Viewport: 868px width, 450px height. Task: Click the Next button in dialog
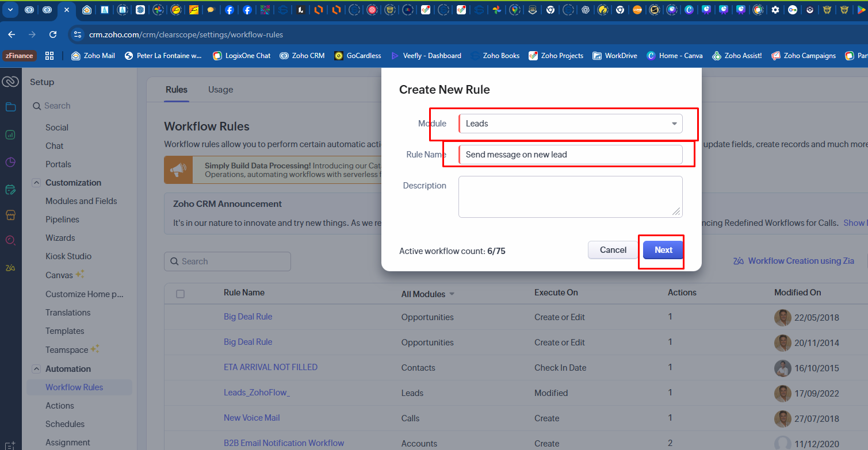pyautogui.click(x=663, y=250)
